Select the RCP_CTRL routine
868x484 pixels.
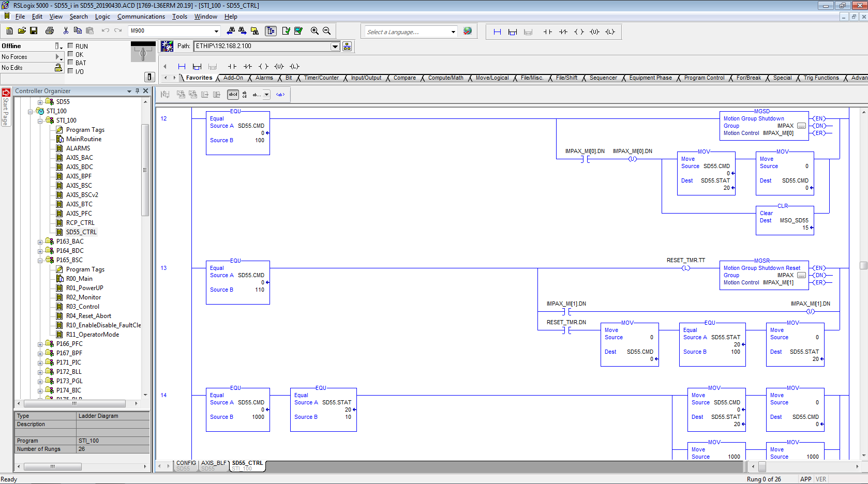coord(80,223)
